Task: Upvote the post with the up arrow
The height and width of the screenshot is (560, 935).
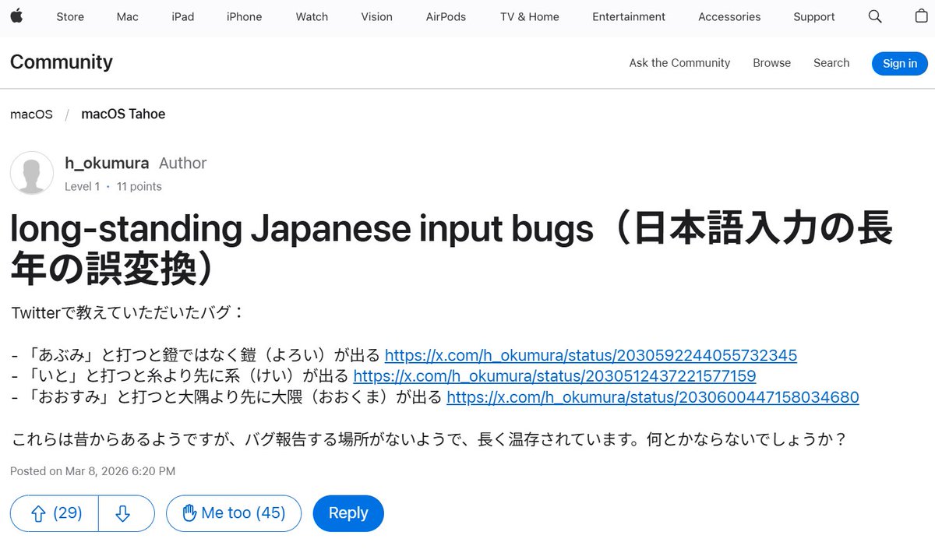Action: 55,513
